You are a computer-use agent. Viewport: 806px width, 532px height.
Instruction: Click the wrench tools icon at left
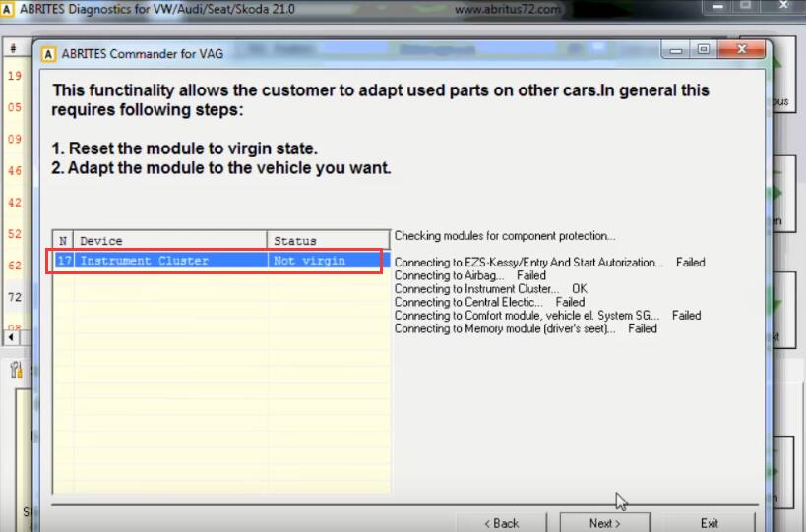point(16,369)
